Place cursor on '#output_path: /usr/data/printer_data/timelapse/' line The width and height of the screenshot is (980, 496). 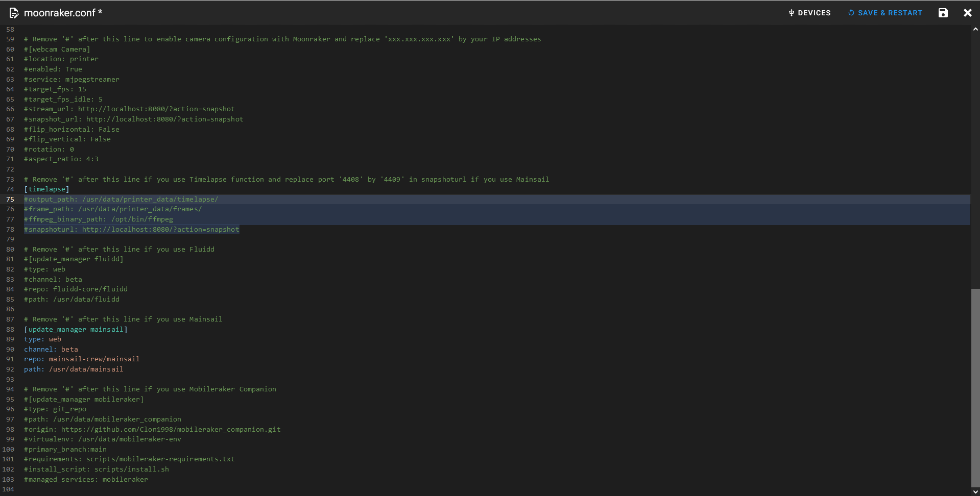[x=121, y=200]
